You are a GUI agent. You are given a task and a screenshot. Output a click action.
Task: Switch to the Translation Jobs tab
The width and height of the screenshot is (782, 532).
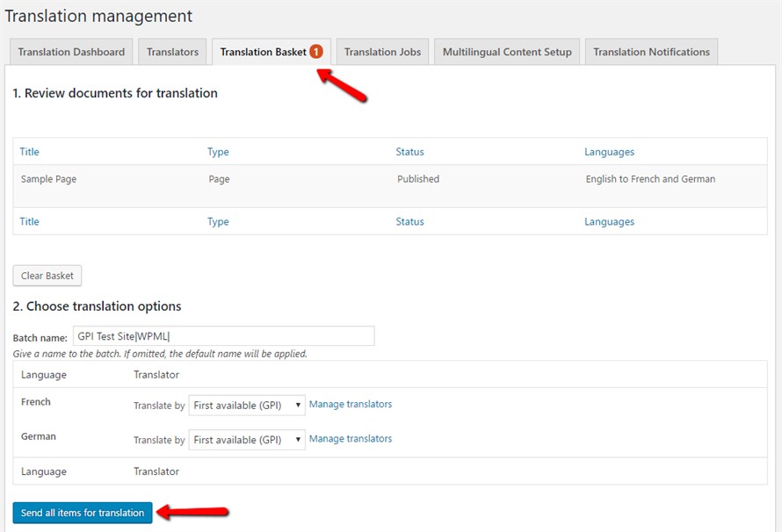pos(381,51)
